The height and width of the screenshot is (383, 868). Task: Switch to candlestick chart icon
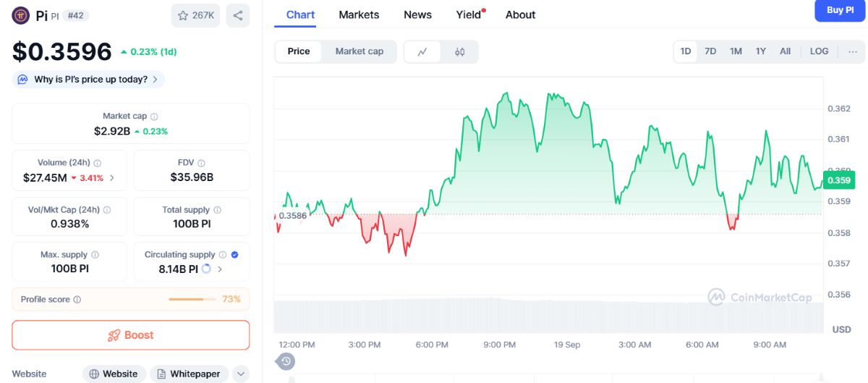pos(460,51)
